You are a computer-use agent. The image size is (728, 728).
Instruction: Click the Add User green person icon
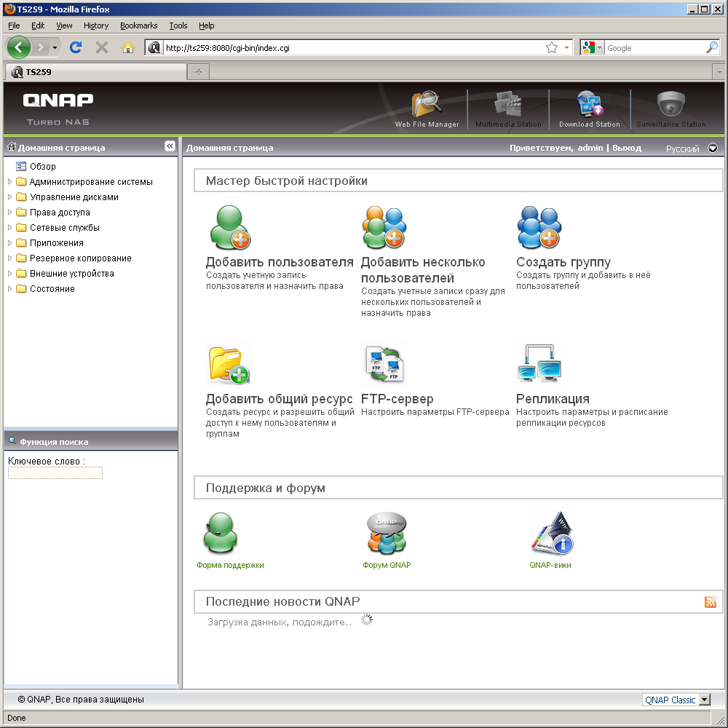pyautogui.click(x=230, y=227)
